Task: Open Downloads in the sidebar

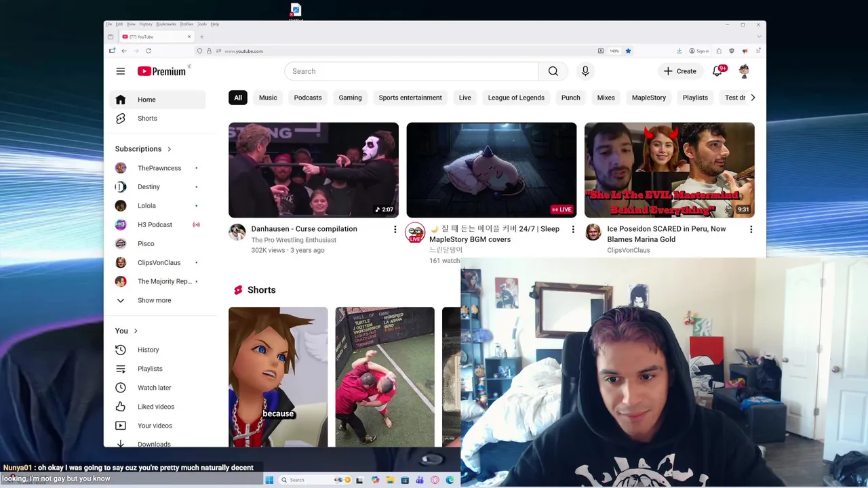Action: tap(157, 444)
